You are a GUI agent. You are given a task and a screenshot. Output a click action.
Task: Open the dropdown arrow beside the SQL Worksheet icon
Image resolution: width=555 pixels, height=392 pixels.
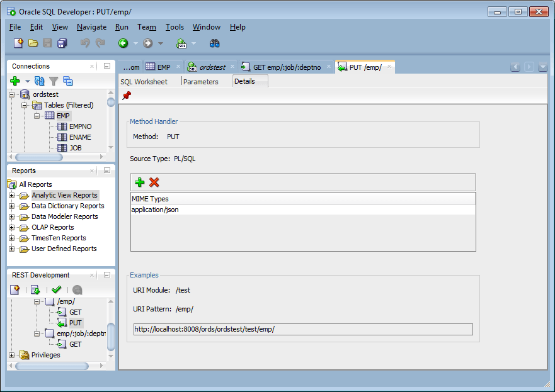pyautogui.click(x=193, y=43)
